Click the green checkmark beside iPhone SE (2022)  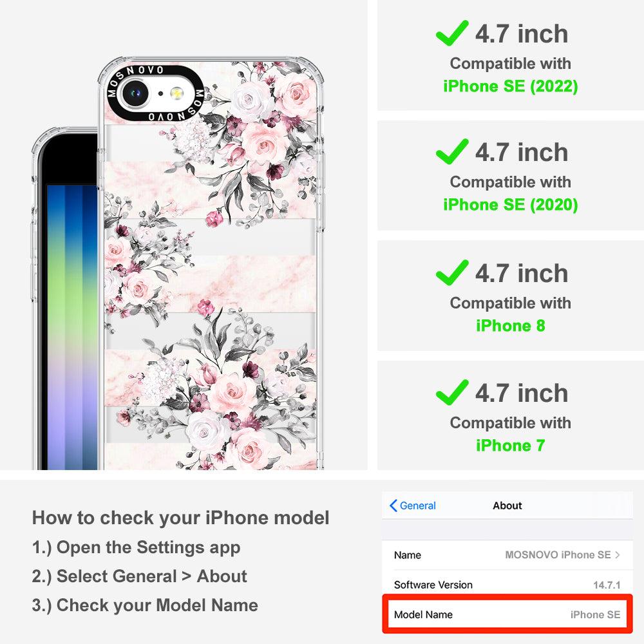click(452, 33)
